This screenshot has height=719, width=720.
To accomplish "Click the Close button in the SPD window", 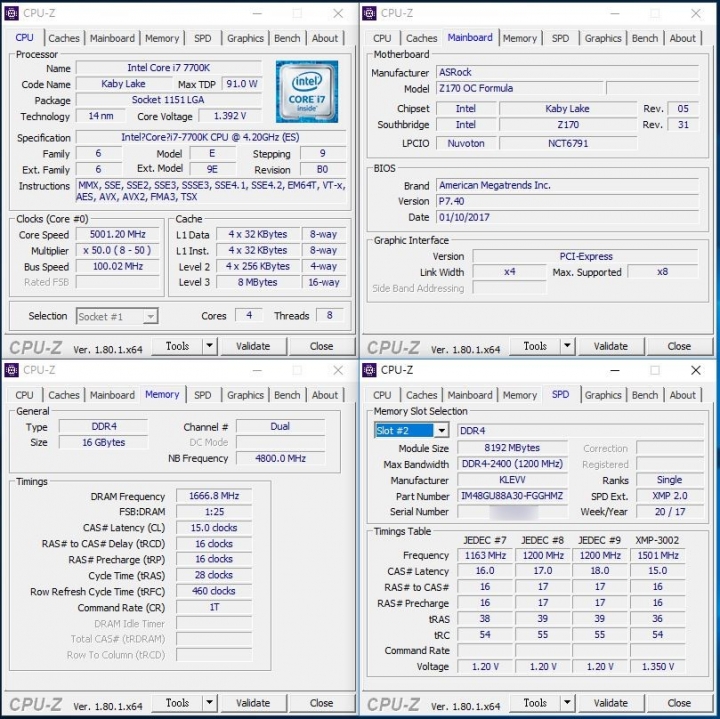I will click(x=679, y=702).
